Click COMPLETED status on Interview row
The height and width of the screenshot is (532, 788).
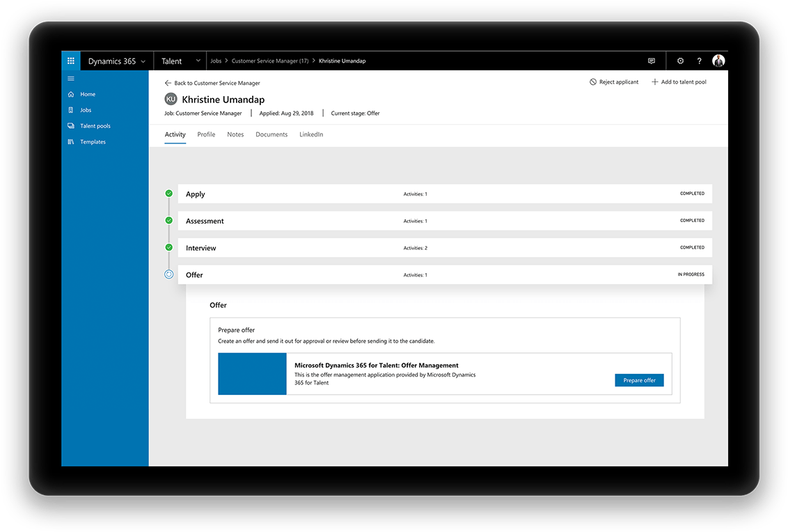pyautogui.click(x=693, y=247)
